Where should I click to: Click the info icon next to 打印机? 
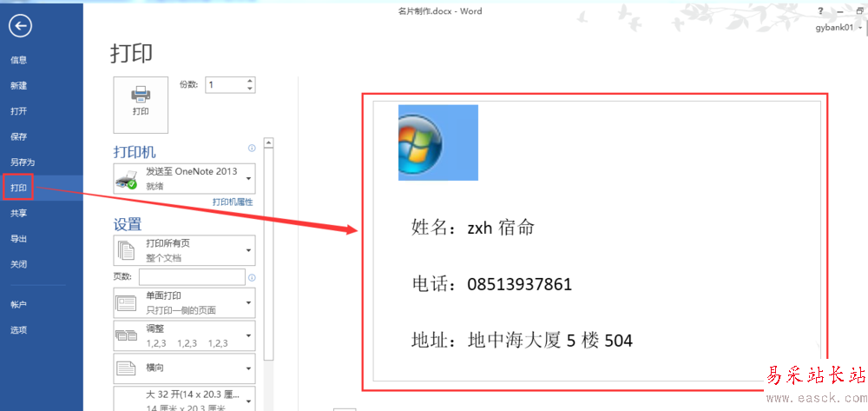coord(252,149)
